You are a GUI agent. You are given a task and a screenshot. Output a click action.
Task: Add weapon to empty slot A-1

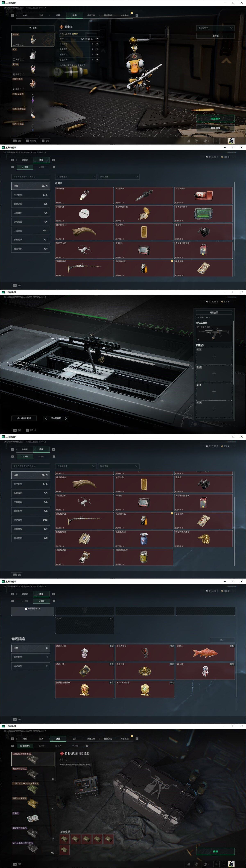point(214,356)
